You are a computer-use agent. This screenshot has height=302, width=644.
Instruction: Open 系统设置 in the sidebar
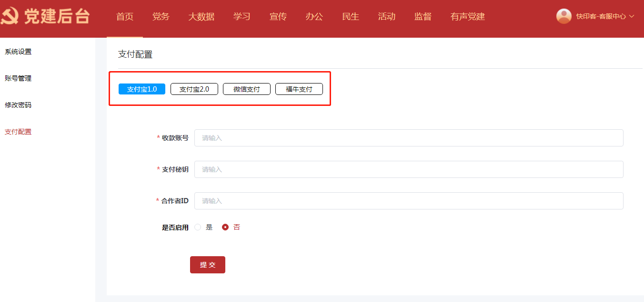18,52
